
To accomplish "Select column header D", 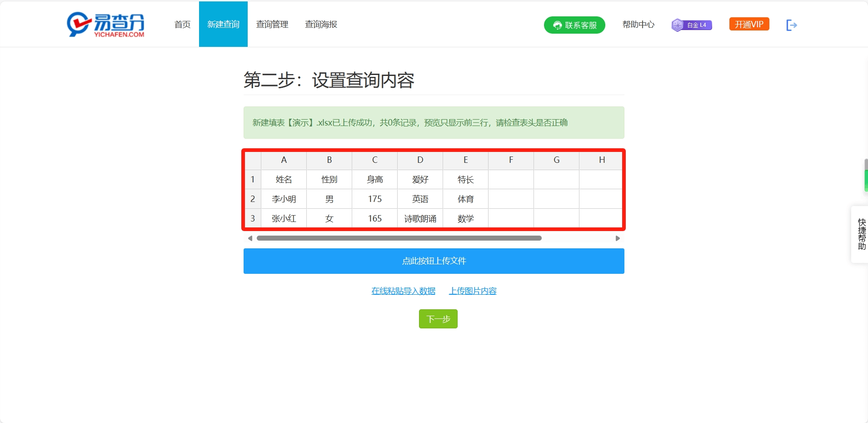I will (x=420, y=160).
